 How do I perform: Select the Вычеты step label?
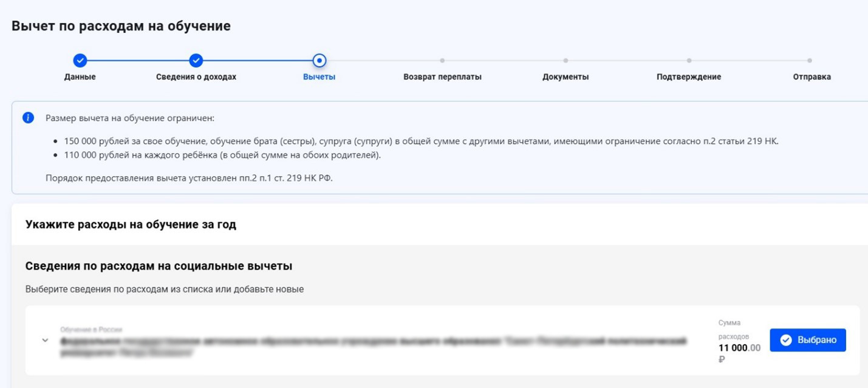319,77
